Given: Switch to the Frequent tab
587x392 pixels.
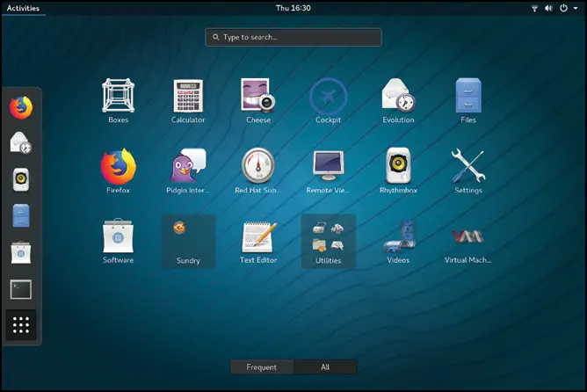Looking at the screenshot, I should [x=262, y=367].
